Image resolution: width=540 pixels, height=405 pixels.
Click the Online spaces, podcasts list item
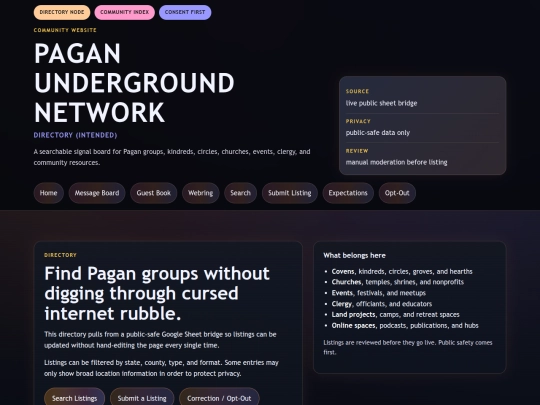405,325
